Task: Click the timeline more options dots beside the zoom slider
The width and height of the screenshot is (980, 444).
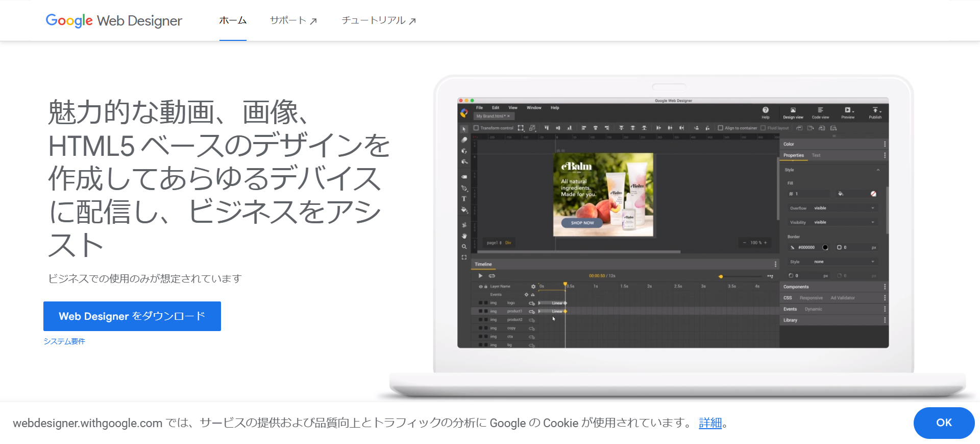Action: tap(770, 276)
